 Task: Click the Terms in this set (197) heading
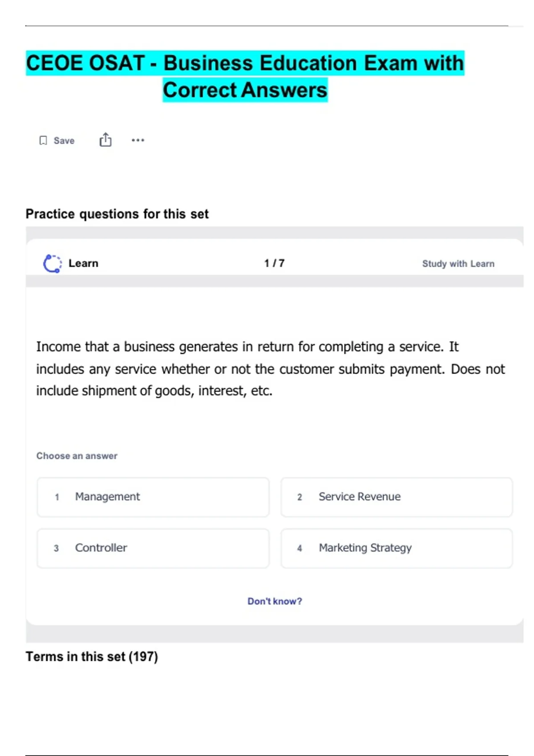[92, 656]
